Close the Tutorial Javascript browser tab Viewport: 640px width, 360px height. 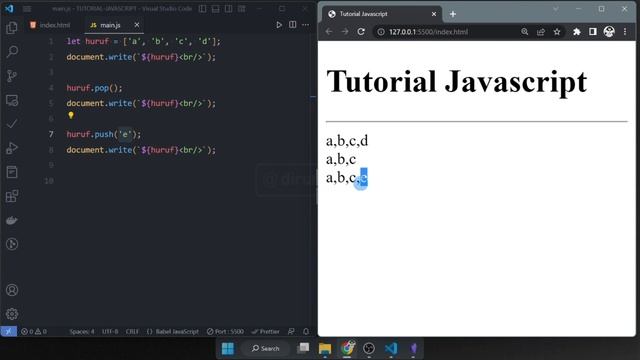click(x=433, y=14)
